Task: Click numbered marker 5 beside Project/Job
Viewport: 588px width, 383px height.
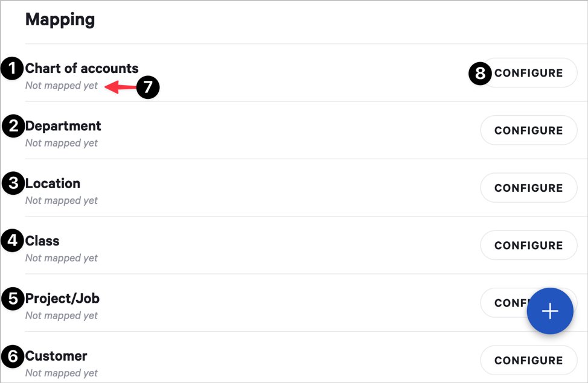Action: [13, 299]
